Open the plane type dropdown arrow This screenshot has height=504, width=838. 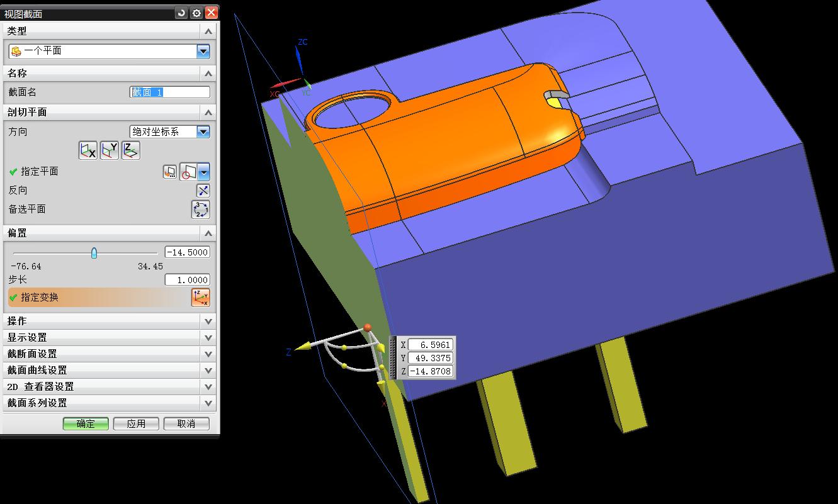[203, 172]
